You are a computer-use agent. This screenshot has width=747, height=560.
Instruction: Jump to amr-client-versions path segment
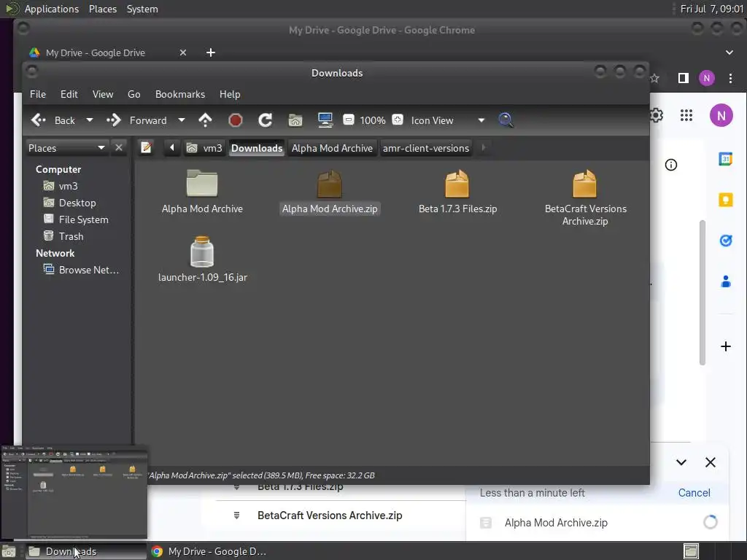426,148
